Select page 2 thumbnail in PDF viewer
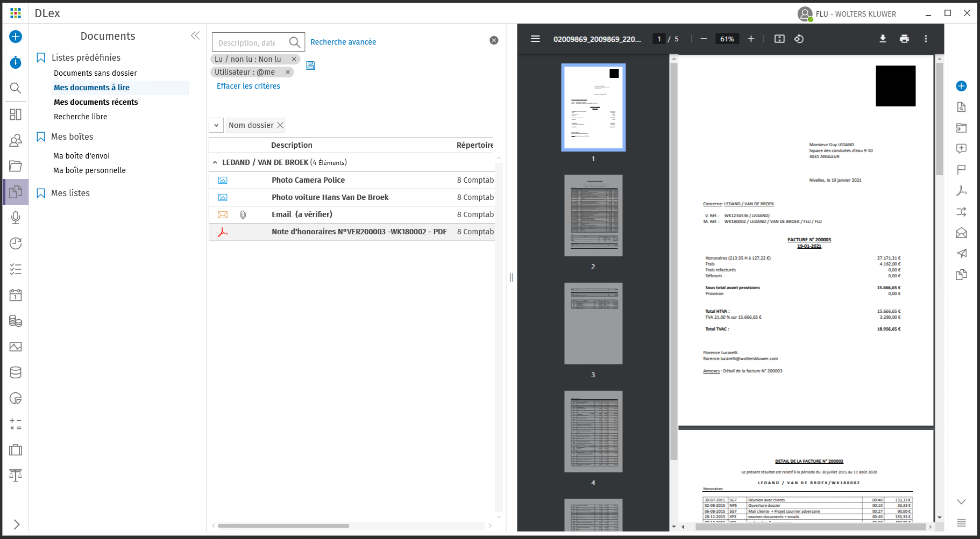Screen dimensions: 980x539 (x=593, y=215)
